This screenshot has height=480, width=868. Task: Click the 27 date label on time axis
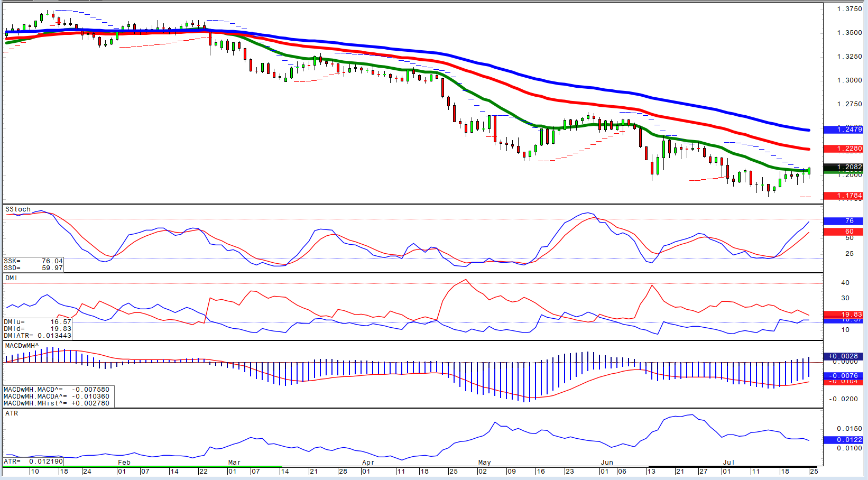[703, 472]
